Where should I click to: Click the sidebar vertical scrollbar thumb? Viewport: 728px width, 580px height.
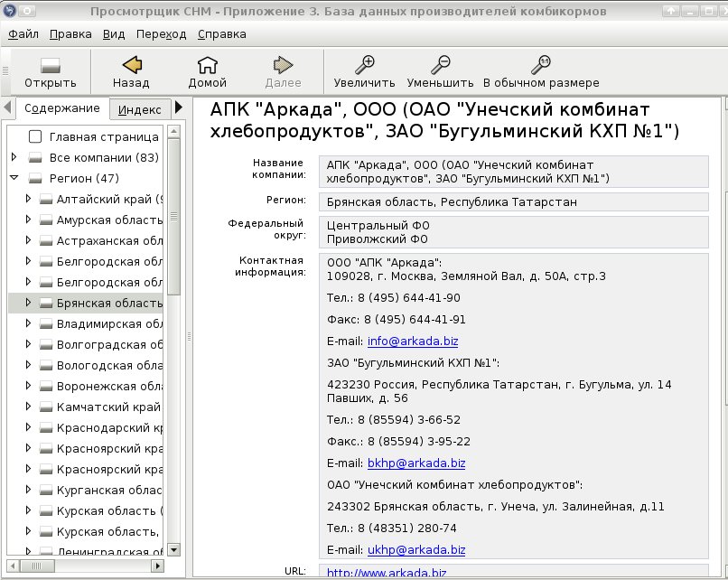pyautogui.click(x=174, y=217)
